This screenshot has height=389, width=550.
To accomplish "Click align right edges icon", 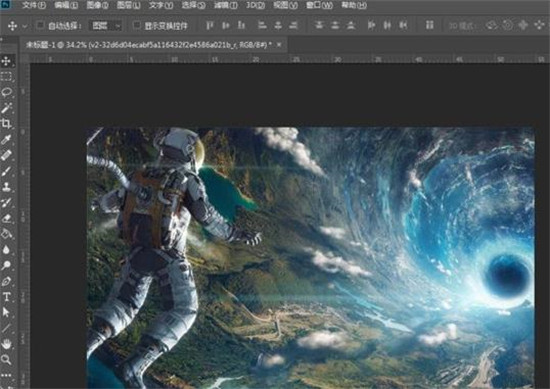I will [x=293, y=25].
